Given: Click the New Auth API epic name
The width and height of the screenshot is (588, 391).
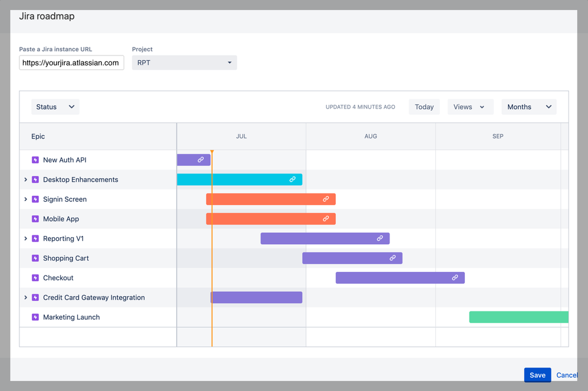Looking at the screenshot, I should pos(64,160).
